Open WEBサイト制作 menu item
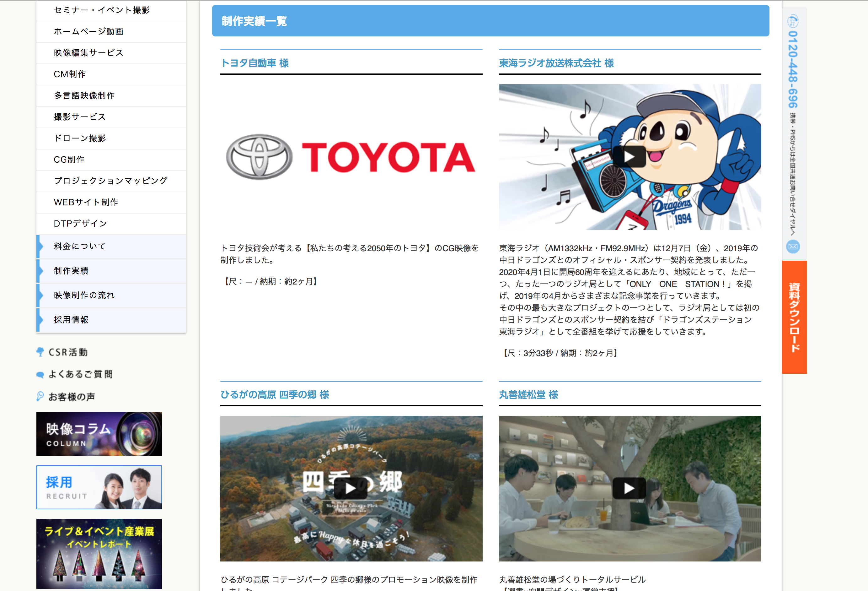Viewport: 868px width, 591px height. click(111, 202)
